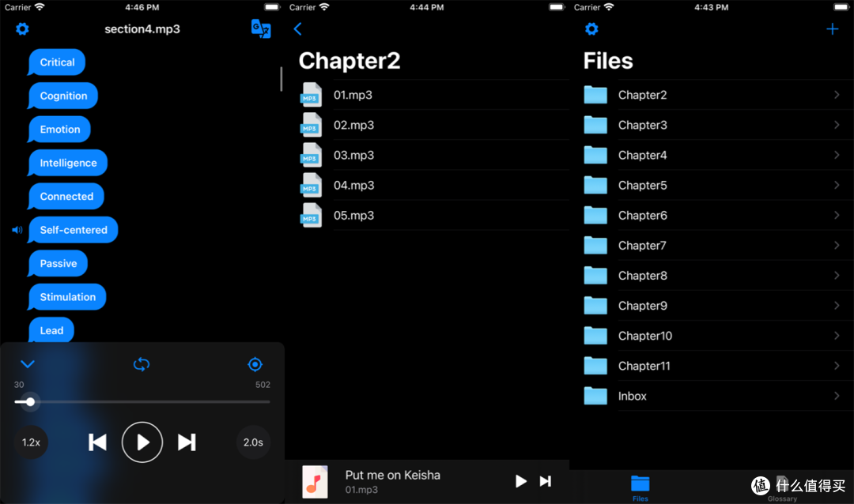Expand Chapter8 row chevron
The width and height of the screenshot is (854, 504).
(837, 276)
